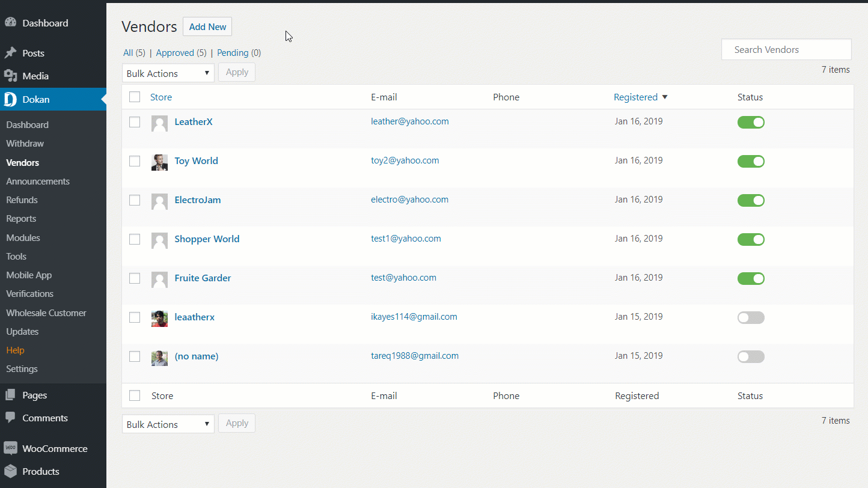Open the bottom Bulk Actions dropdown
This screenshot has height=488, width=868.
point(168,424)
